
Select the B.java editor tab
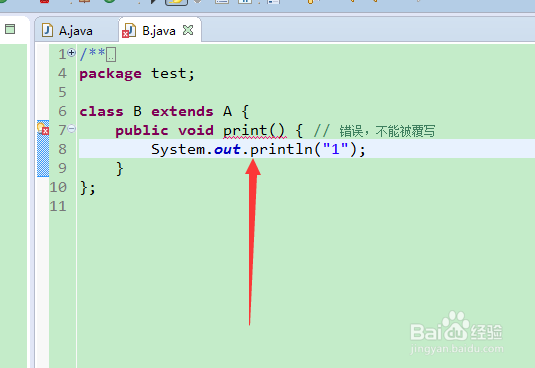pos(159,31)
